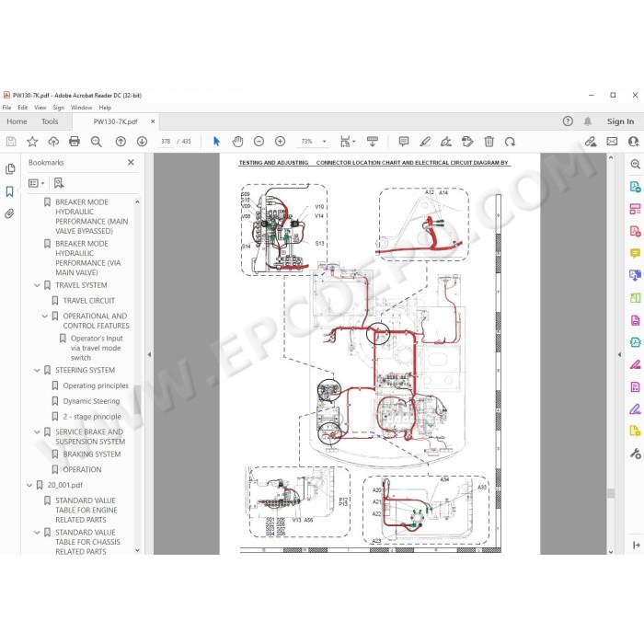Go to previous page arrow
Screen dimensions: 644x644
click(x=121, y=142)
